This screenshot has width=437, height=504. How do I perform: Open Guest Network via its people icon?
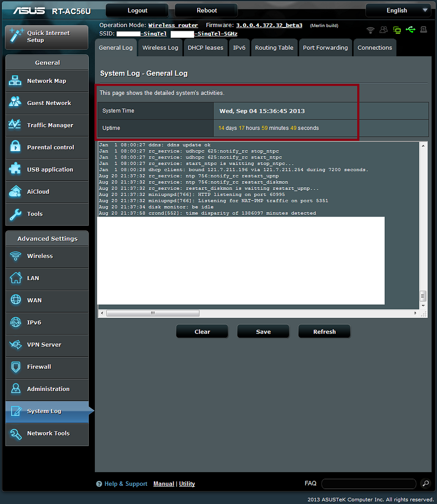[x=15, y=103]
